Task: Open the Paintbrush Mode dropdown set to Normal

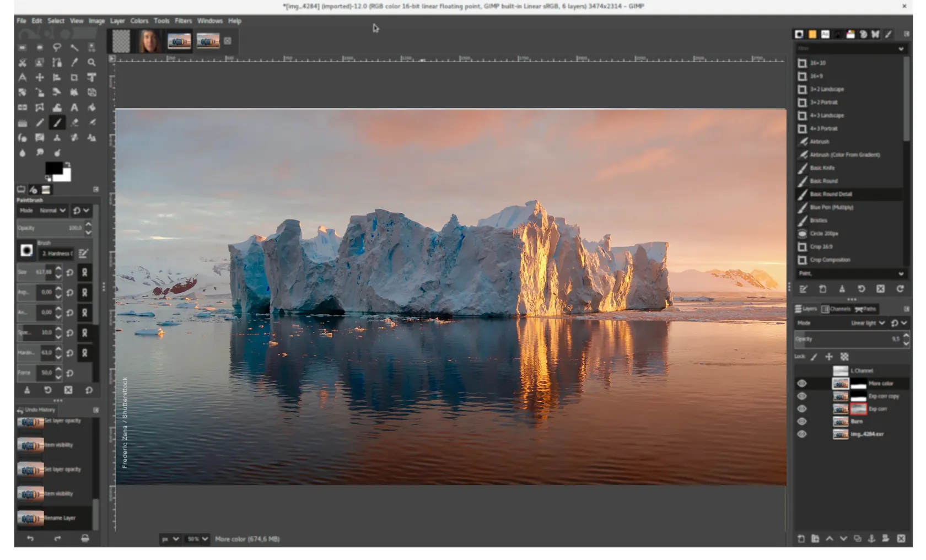Action: click(53, 211)
